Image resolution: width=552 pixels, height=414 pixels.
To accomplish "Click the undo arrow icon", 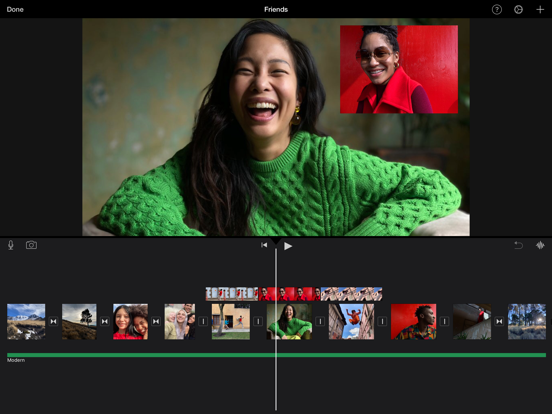I will pos(518,245).
